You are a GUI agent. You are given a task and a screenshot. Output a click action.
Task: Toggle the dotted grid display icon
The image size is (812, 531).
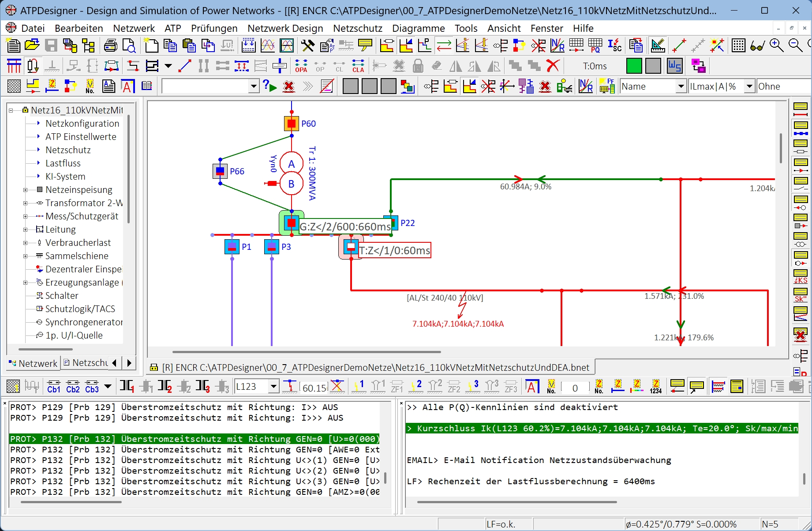(x=738, y=45)
